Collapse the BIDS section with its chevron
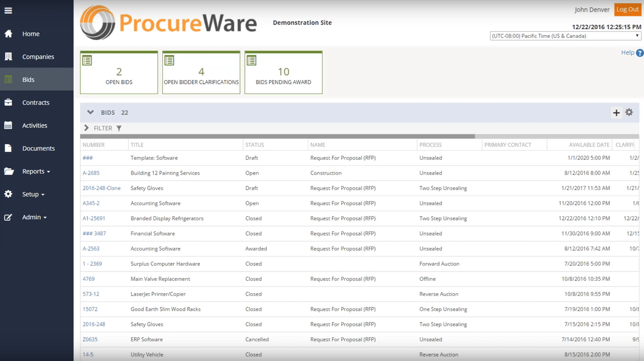The width and height of the screenshot is (644, 361). click(x=90, y=112)
